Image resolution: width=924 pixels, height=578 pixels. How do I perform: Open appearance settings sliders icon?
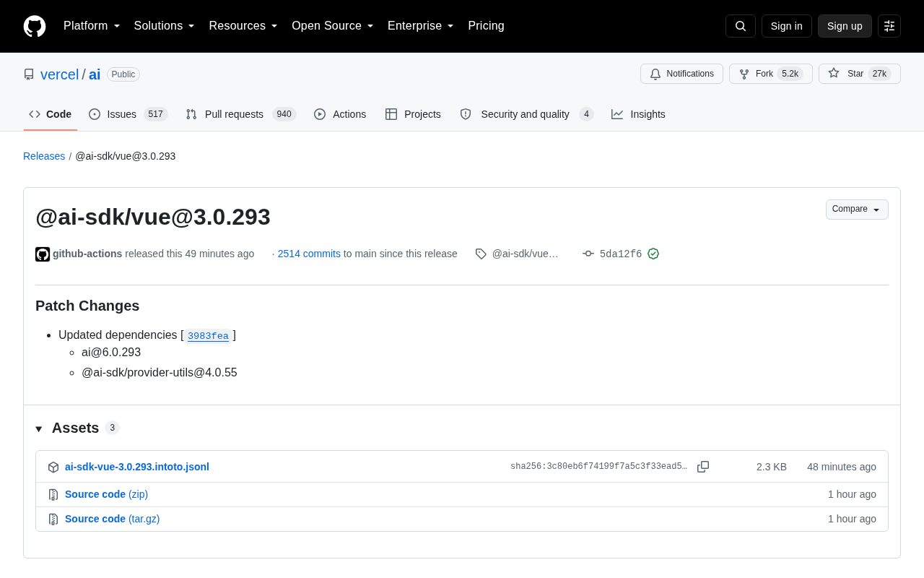(889, 26)
